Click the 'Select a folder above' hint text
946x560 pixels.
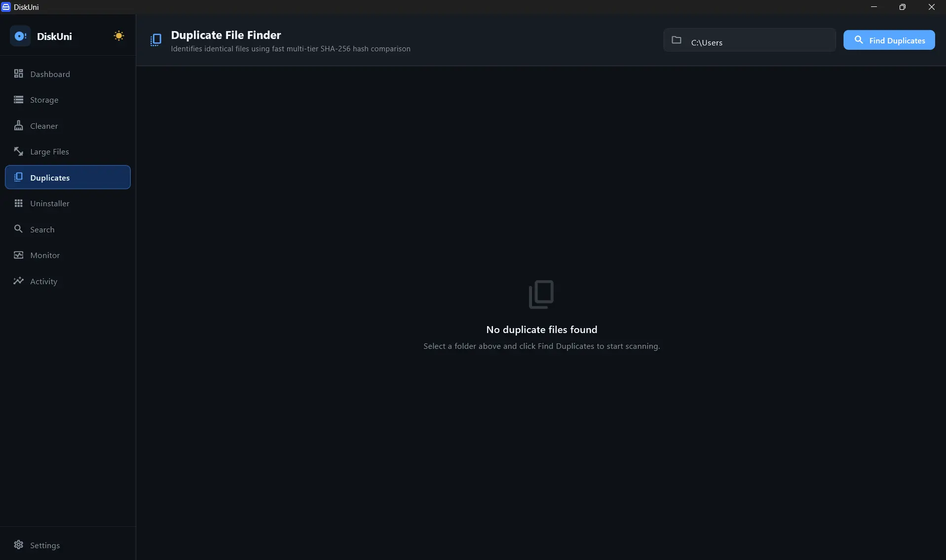click(x=541, y=346)
